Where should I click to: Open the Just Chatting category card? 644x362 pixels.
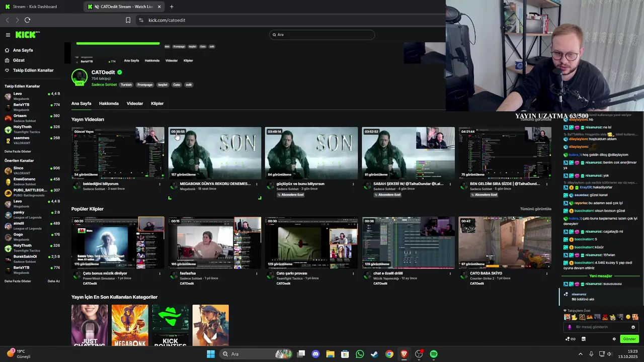click(90, 325)
